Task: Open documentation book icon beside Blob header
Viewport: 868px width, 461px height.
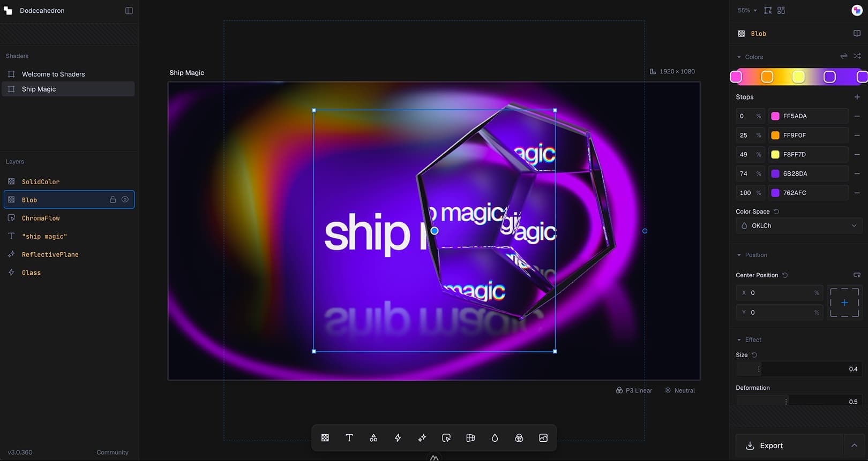Action: tap(857, 33)
